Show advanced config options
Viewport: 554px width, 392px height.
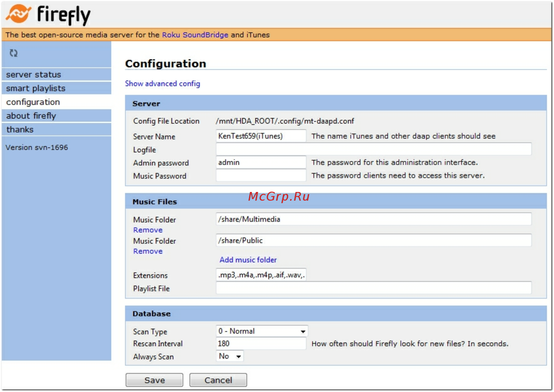[163, 83]
